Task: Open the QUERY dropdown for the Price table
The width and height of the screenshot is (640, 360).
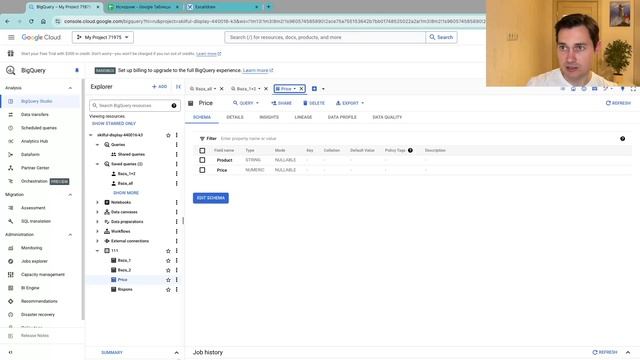Action: 246,103
